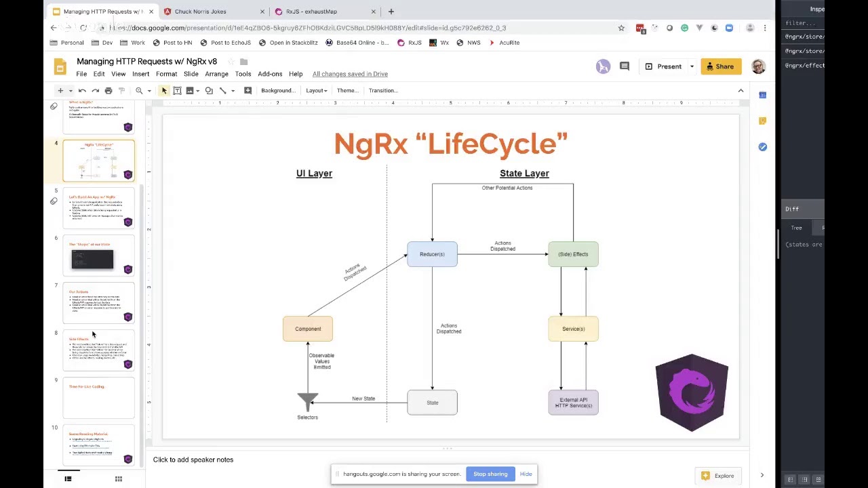Open the line type dropdown arrow

tap(233, 91)
